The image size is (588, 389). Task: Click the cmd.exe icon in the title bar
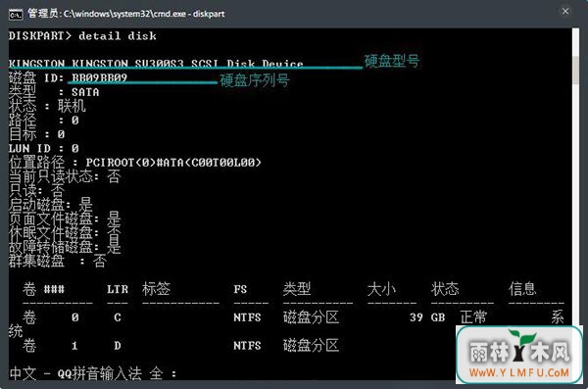(16, 15)
